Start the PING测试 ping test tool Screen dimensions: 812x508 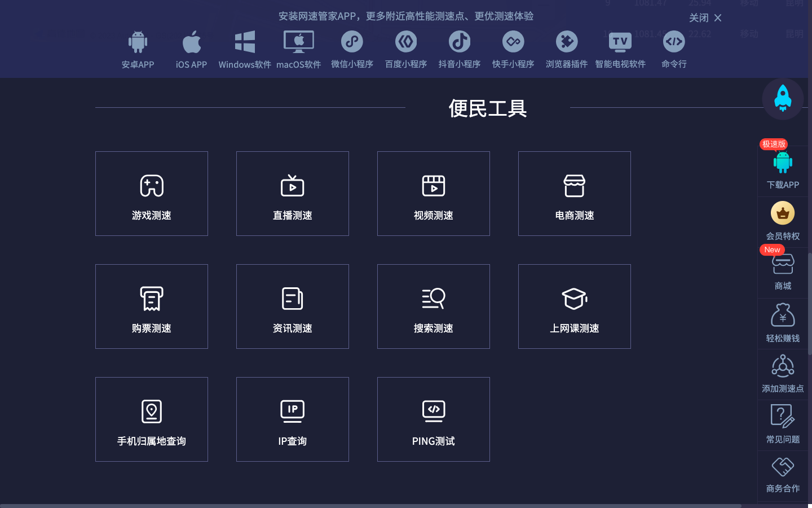(433, 419)
